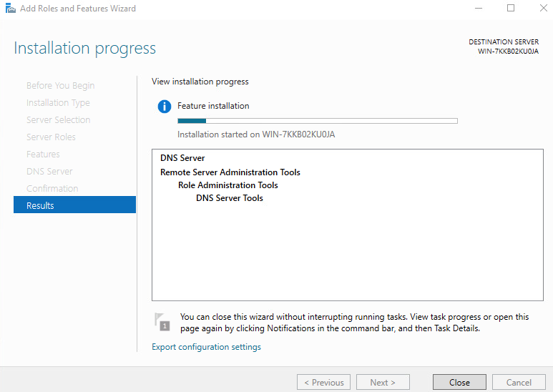The width and height of the screenshot is (553, 392).
Task: Click the Installation started status text
Action: [x=256, y=134]
